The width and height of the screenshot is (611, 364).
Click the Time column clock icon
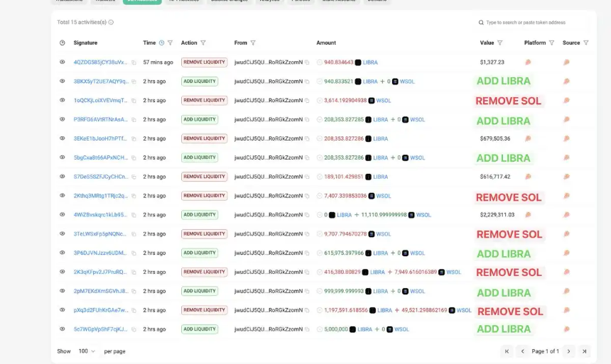click(162, 43)
